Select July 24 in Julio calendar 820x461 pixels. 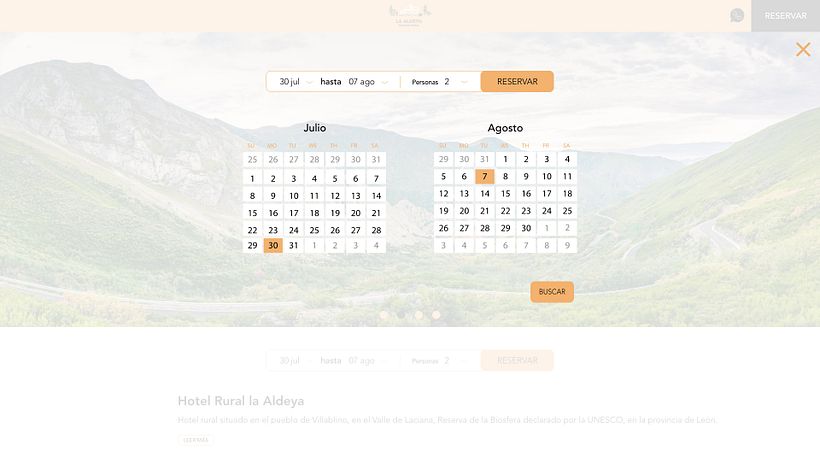(x=294, y=230)
